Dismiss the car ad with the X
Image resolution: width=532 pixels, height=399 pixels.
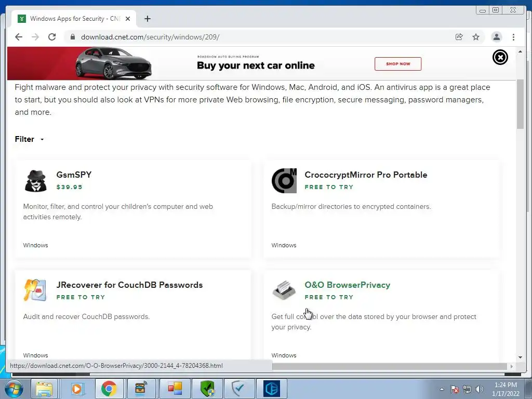[x=500, y=57]
